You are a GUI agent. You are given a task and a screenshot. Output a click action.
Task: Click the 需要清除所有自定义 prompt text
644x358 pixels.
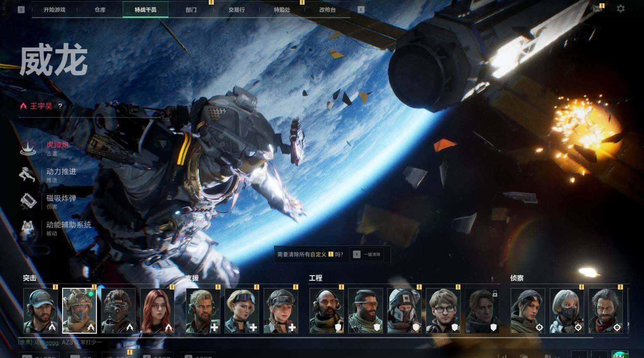[x=310, y=255]
